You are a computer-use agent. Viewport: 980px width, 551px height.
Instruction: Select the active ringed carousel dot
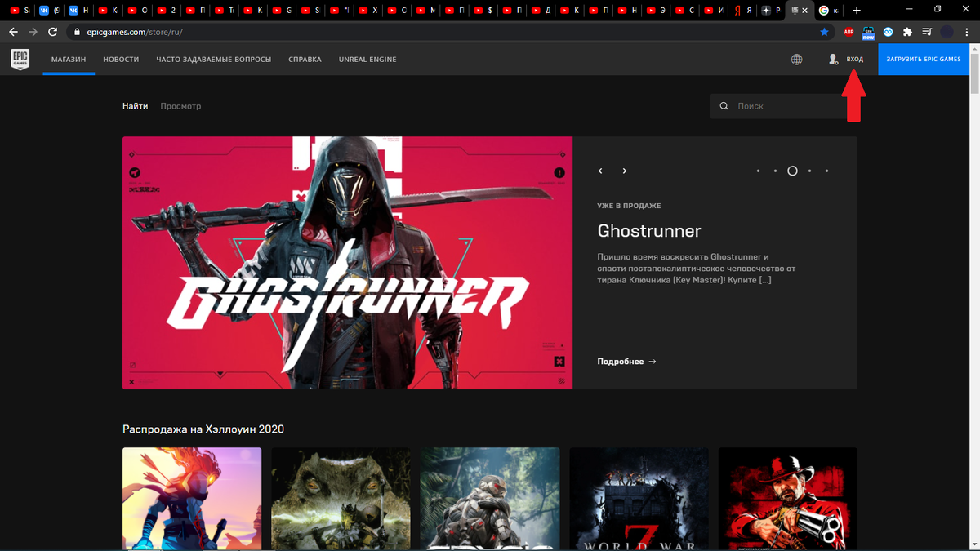[792, 171]
